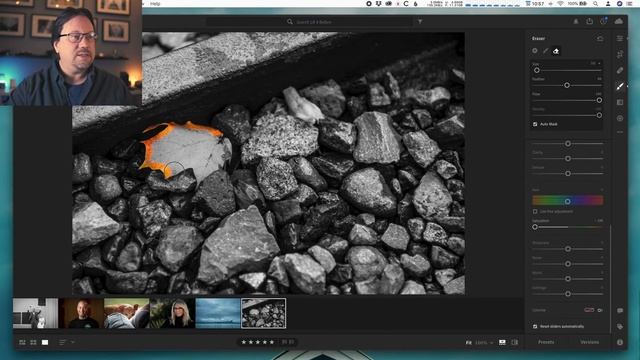Viewport: 640px width, 360px height.
Task: Click the Dehaze slider handle
Action: (x=568, y=173)
